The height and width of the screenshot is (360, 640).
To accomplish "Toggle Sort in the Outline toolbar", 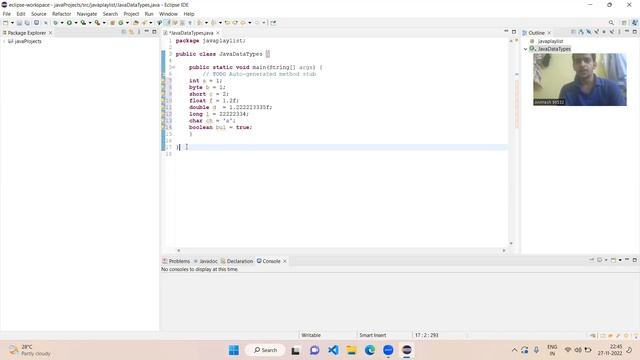I will click(x=581, y=32).
